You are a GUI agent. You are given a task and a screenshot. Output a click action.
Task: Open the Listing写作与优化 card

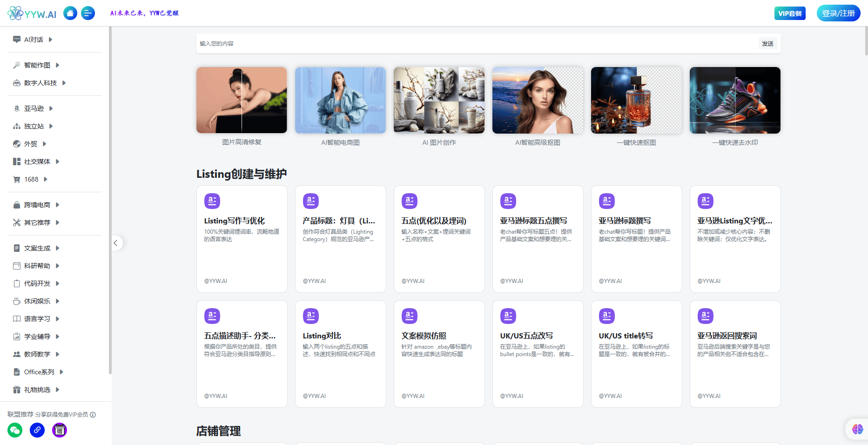tap(242, 239)
